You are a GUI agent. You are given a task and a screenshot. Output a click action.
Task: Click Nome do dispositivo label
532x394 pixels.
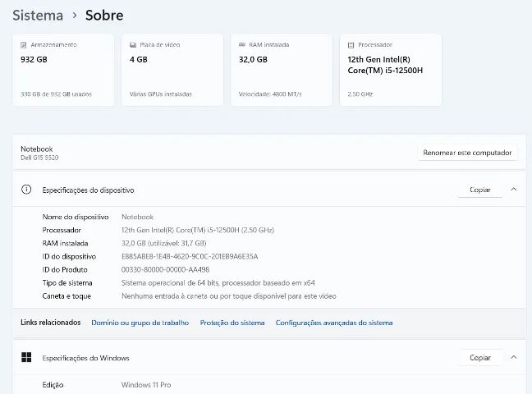coord(76,217)
